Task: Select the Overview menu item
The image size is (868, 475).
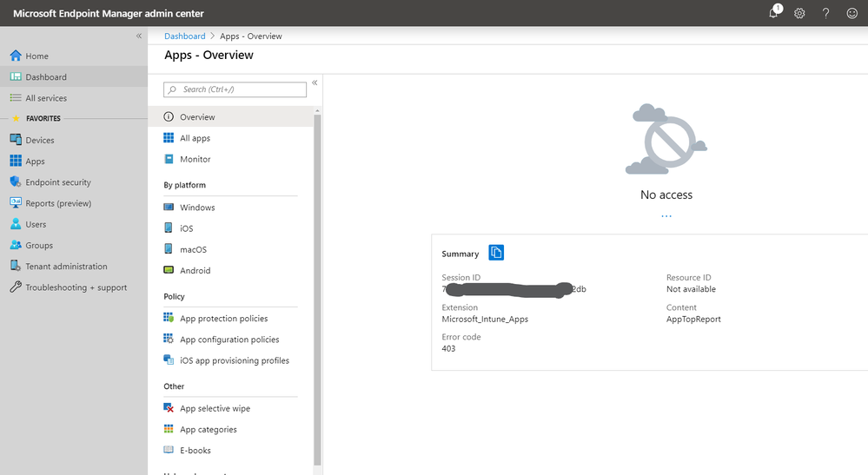Action: coord(230,116)
